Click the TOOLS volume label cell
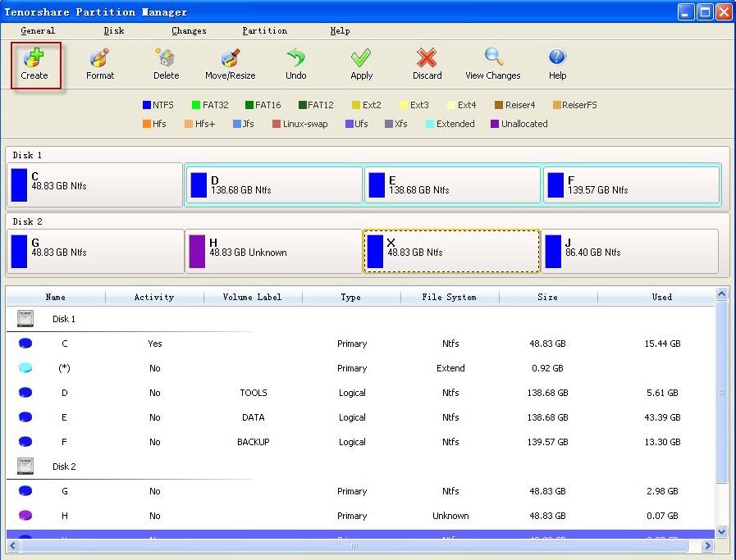This screenshot has height=560, width=736. point(254,393)
